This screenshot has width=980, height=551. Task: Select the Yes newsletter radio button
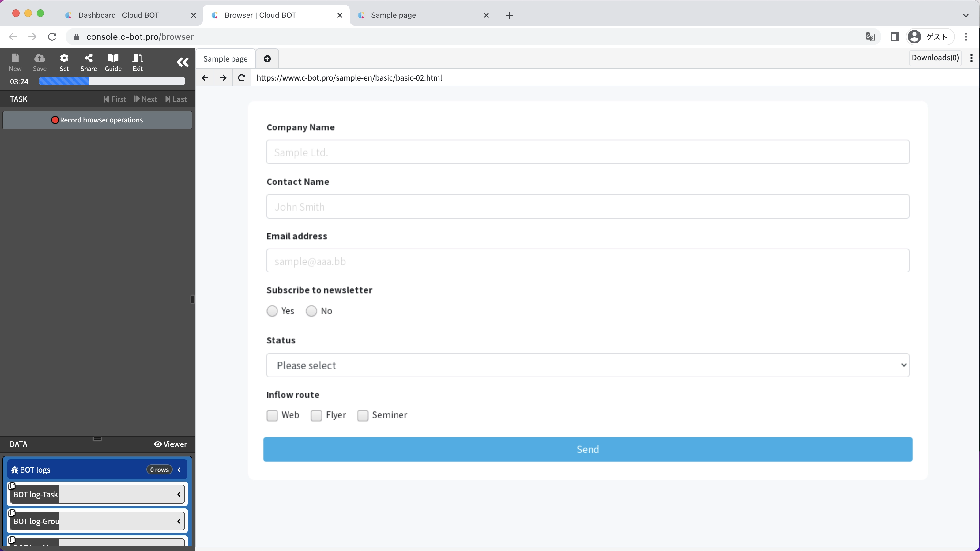[272, 311]
